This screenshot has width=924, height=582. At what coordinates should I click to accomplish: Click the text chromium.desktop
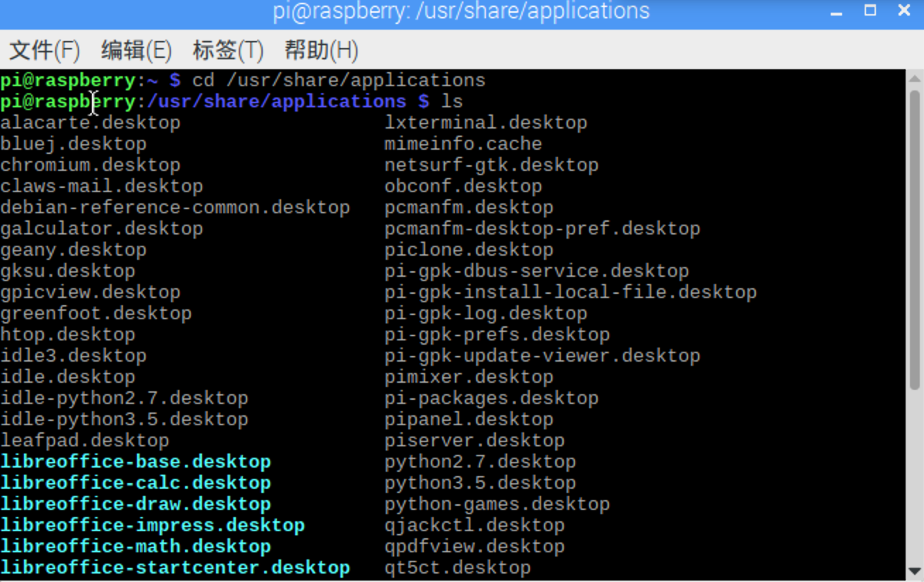[x=90, y=165]
